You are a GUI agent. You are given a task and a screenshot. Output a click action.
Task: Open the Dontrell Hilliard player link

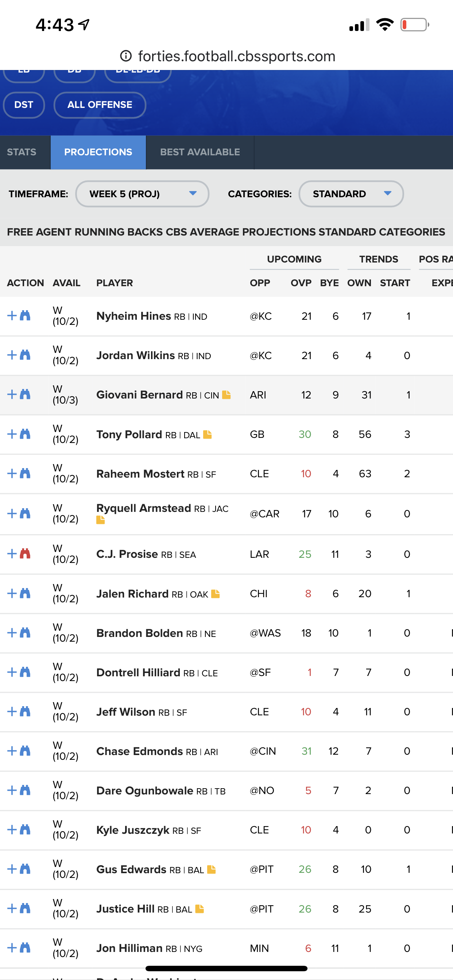tap(138, 672)
